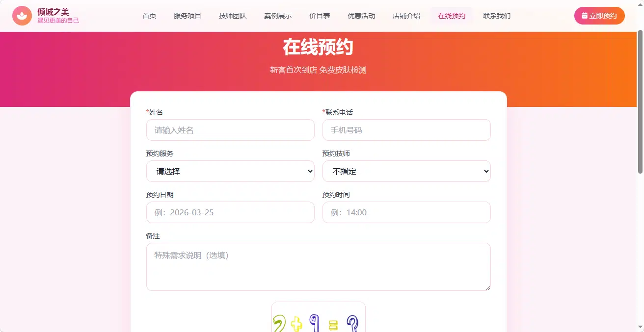Go to 联系我们 page
Screen dimensions: 644x332
(x=497, y=16)
